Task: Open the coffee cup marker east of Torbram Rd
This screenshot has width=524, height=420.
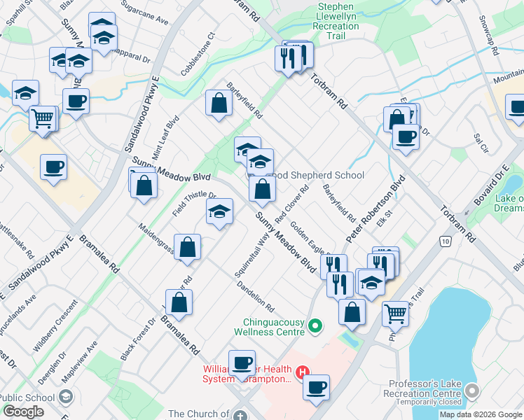Action: (x=406, y=138)
